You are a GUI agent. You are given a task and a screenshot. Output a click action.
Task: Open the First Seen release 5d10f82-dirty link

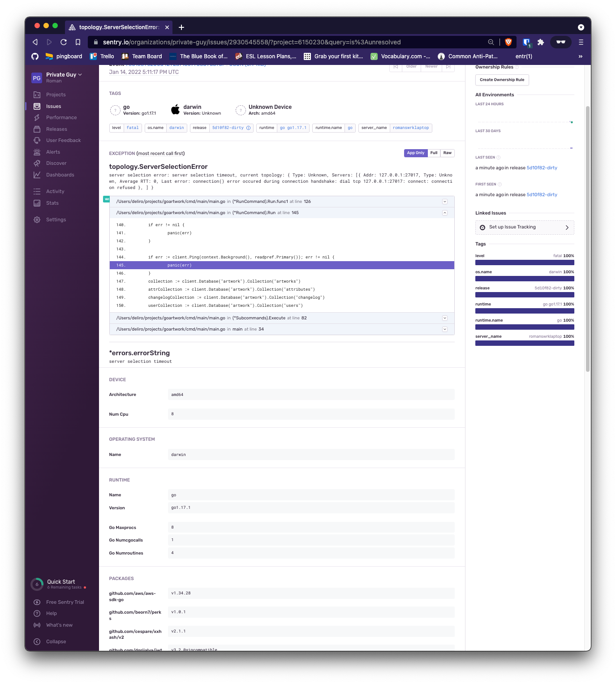click(542, 195)
